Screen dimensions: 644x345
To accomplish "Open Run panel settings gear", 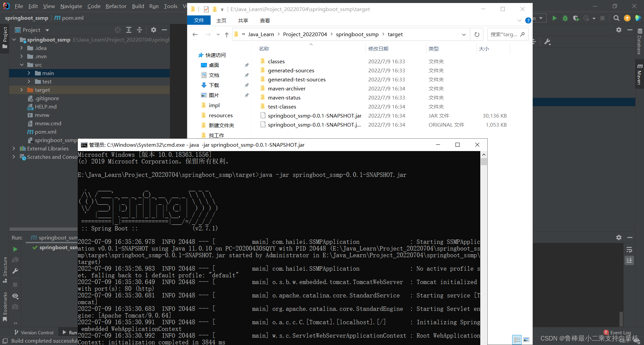I will [619, 237].
